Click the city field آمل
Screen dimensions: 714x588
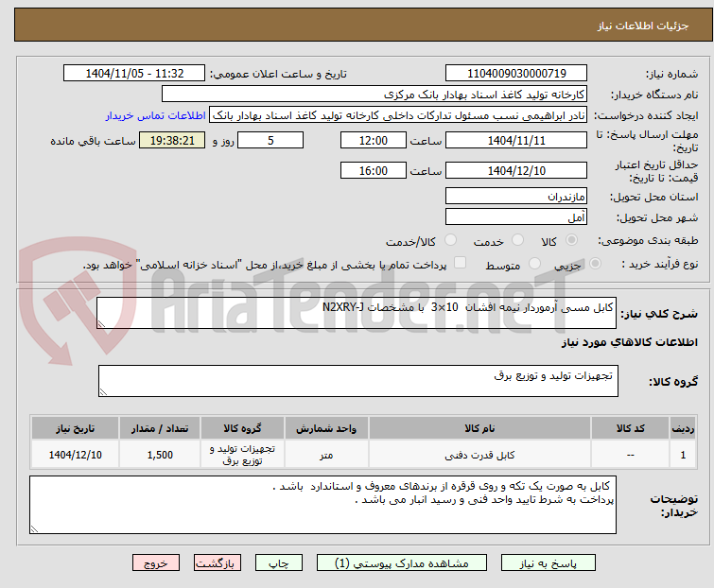[516, 216]
